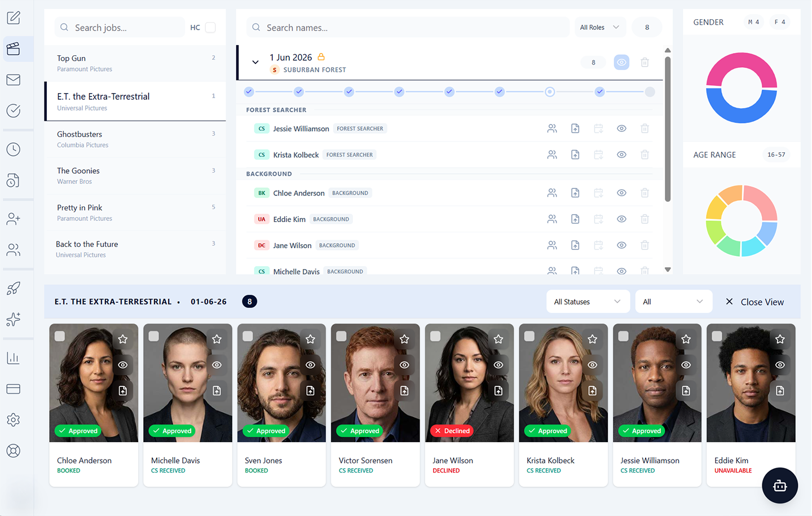The image size is (812, 516).
Task: Open the bar chart reports icon in sidebar
Action: pyautogui.click(x=14, y=358)
